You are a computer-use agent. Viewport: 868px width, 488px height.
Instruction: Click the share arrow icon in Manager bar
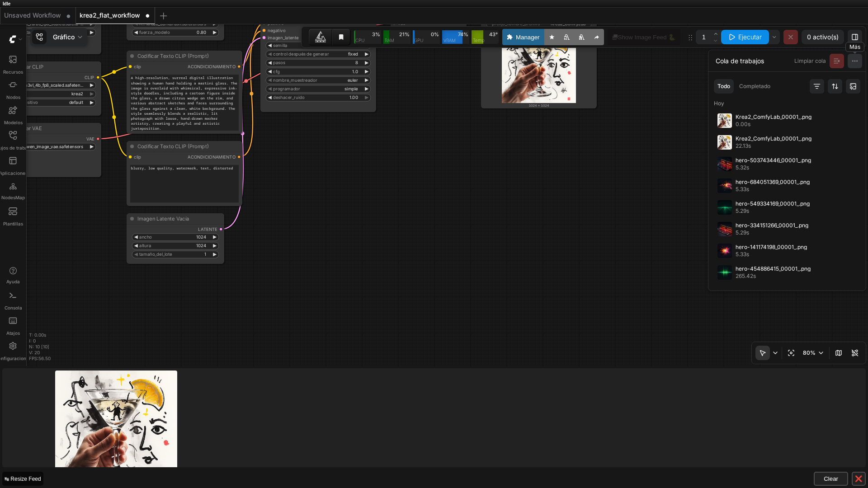tap(596, 37)
